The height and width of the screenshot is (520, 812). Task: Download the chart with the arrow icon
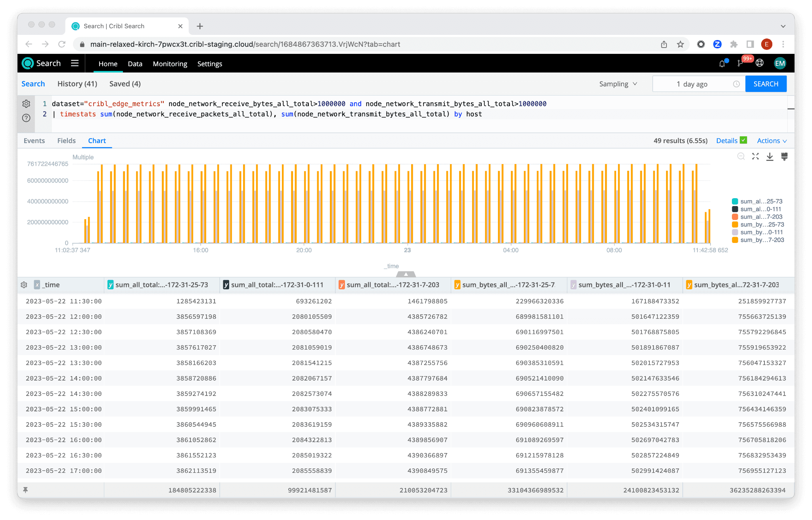click(770, 157)
